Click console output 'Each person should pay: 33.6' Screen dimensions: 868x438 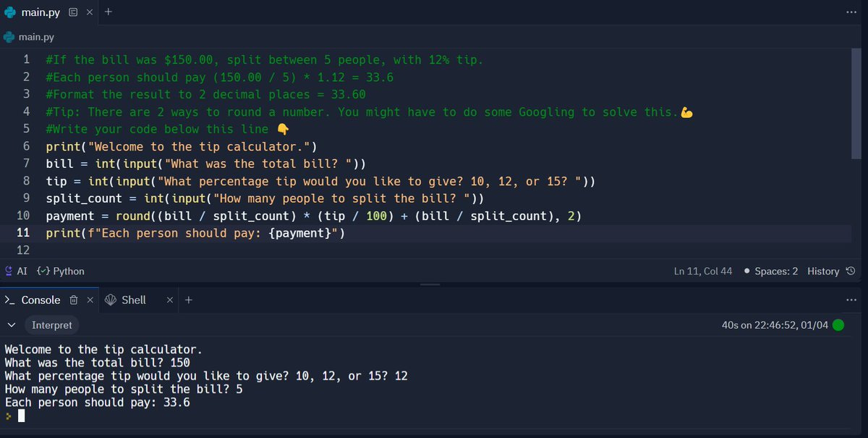point(98,403)
